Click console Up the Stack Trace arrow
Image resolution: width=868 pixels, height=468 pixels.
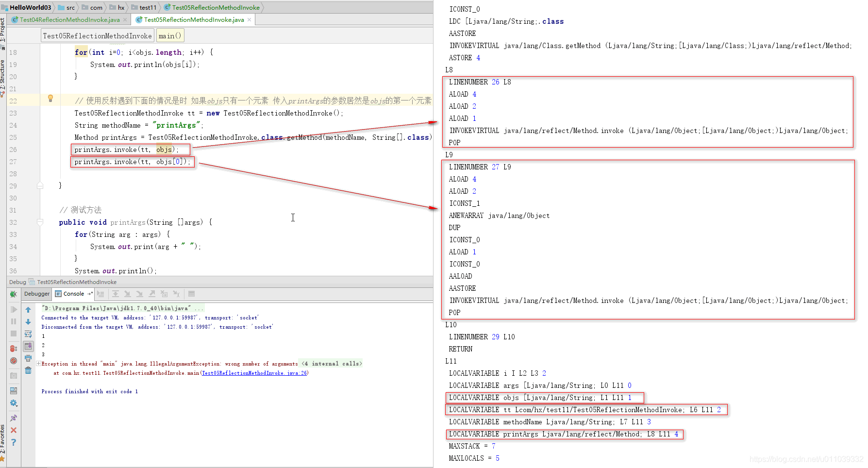(28, 310)
